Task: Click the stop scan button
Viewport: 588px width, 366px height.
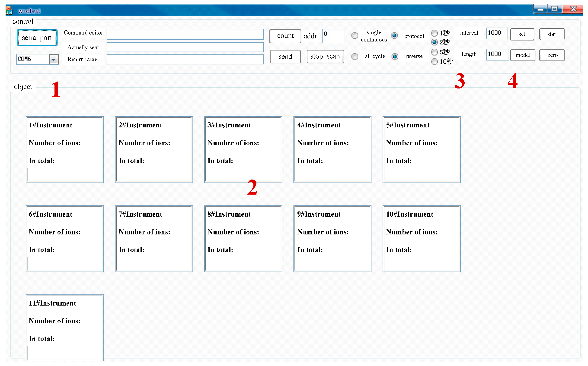Action: point(325,57)
